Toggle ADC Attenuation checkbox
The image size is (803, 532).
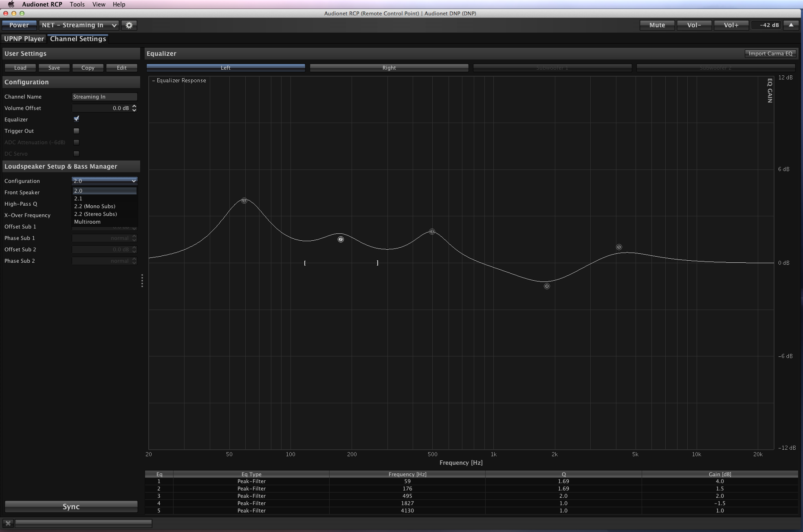[x=76, y=142]
